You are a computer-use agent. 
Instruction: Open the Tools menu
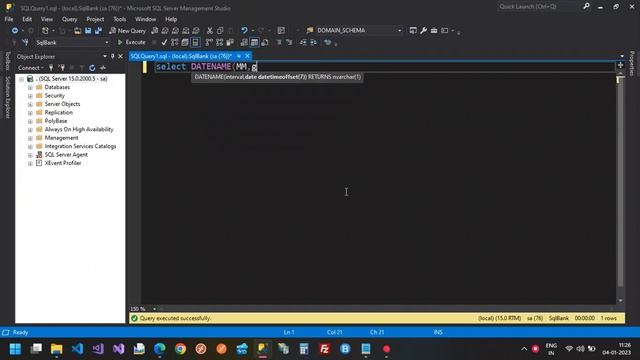coord(120,19)
